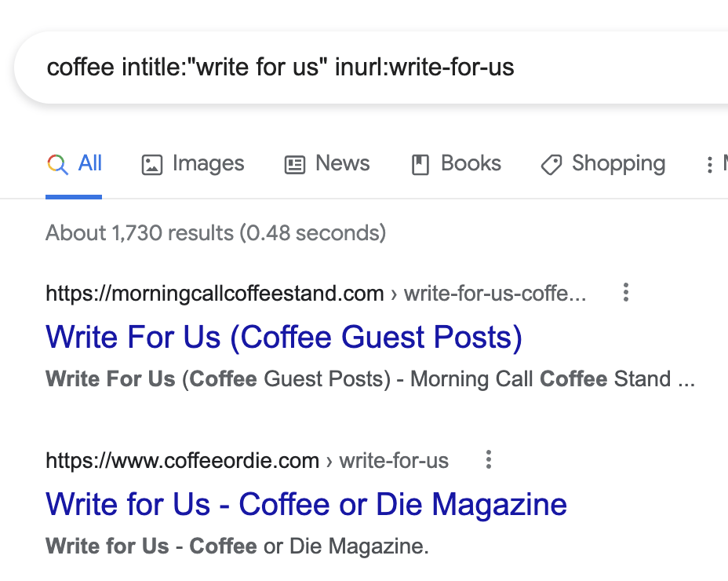Click the newspaper icon beside News
Image resolution: width=728 pixels, height=581 pixels.
point(293,163)
